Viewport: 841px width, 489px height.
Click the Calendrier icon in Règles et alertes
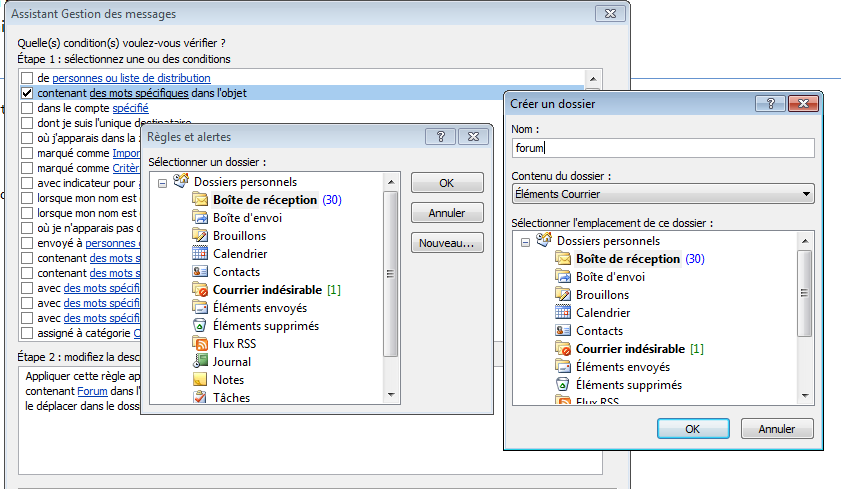tap(200, 254)
